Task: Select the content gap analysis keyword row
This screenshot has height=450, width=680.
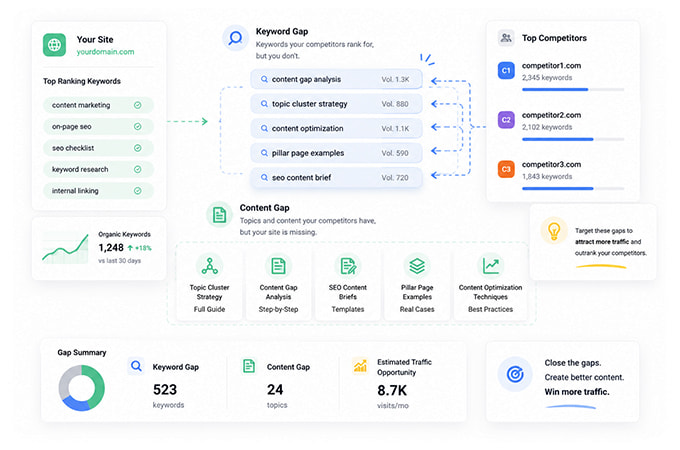Action: coord(336,79)
